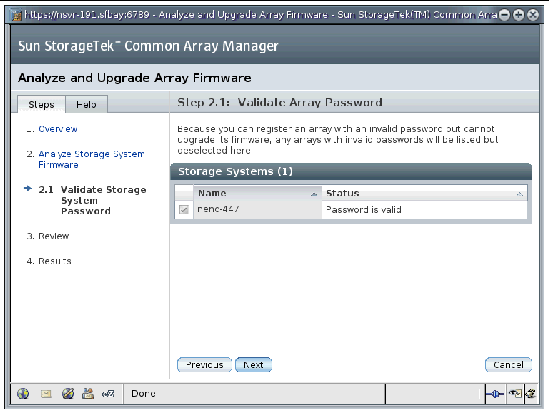Click the 'Storage Systems (1)' table header
The height and width of the screenshot is (414, 549).
pyautogui.click(x=351, y=171)
